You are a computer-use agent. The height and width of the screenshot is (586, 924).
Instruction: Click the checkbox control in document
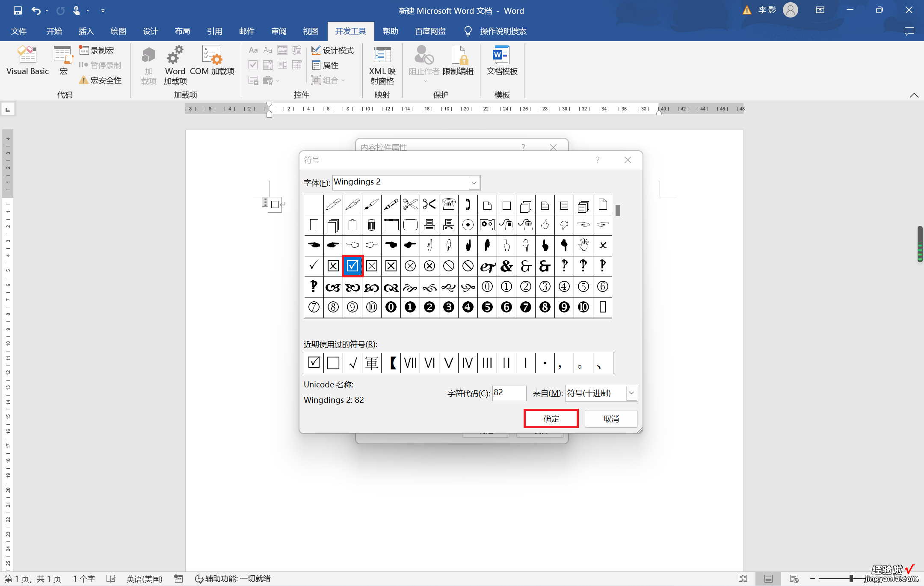pos(275,205)
